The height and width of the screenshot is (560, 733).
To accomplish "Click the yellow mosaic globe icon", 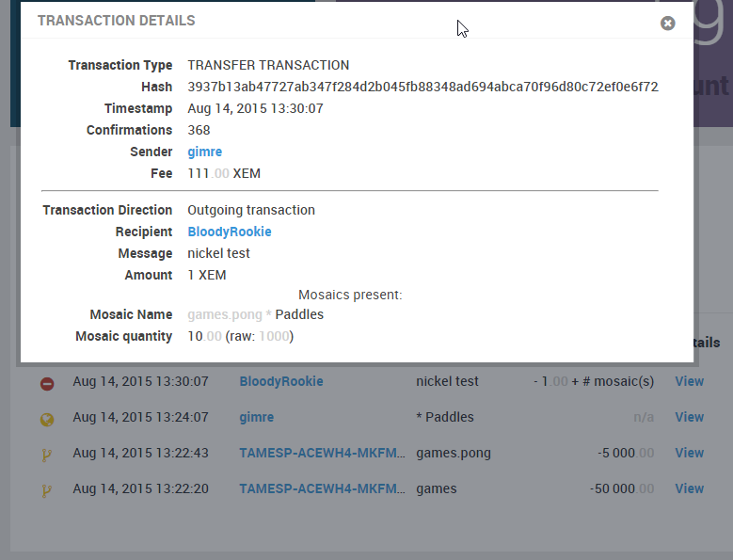I will point(47,420).
